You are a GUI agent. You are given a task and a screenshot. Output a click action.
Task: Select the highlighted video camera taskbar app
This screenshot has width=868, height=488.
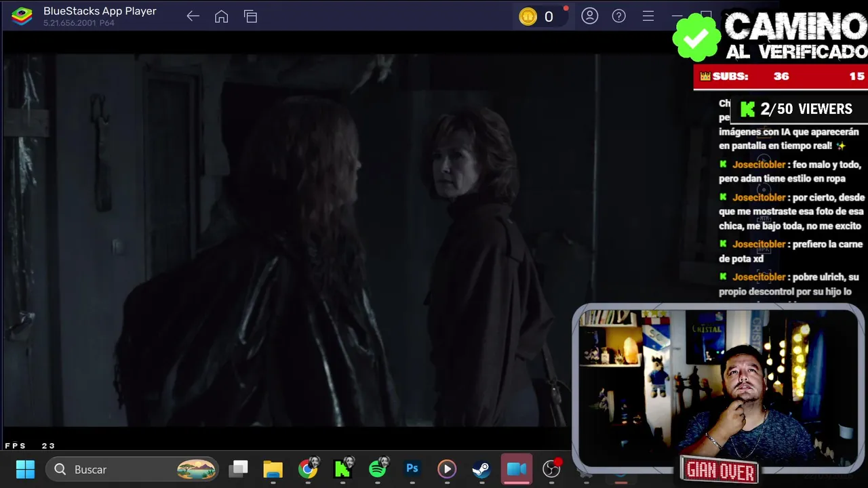[x=517, y=469]
